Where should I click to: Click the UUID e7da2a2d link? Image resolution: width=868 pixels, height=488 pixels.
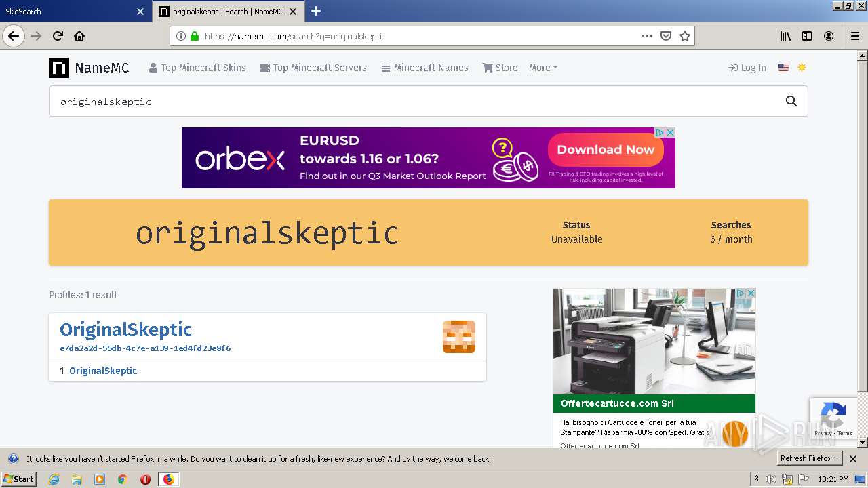click(x=145, y=348)
